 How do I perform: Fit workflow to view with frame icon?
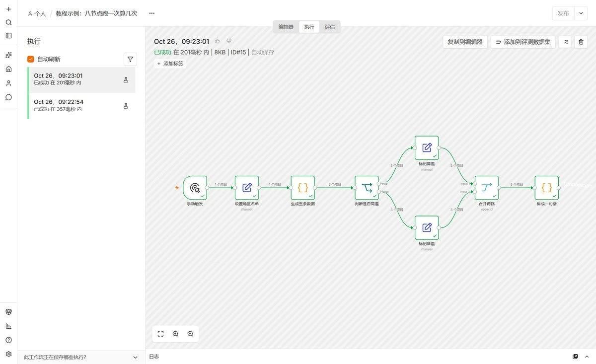click(x=160, y=334)
